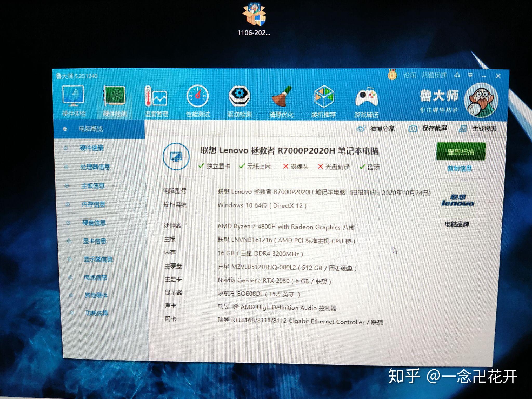Select 硬件健康 in the sidebar

coord(91,148)
